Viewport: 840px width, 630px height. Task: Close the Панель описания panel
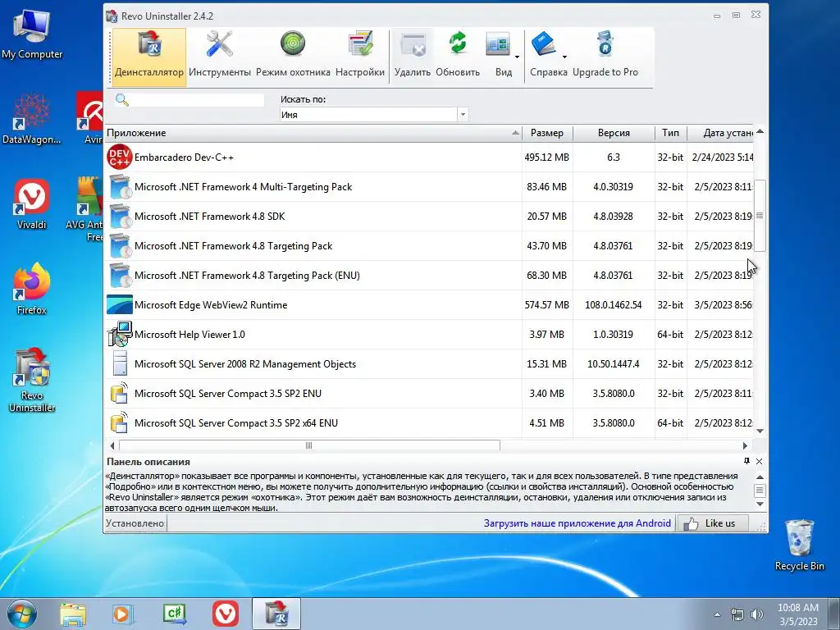pyautogui.click(x=759, y=461)
